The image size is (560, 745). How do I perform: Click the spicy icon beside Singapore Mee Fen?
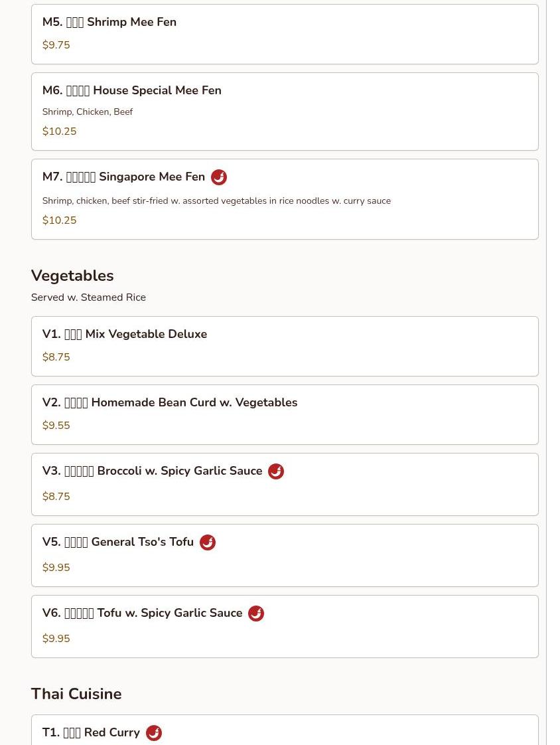218,177
